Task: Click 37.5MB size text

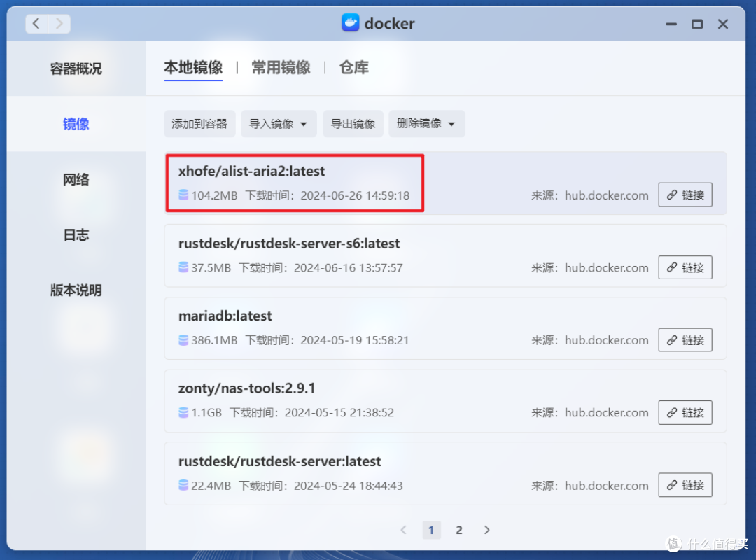Action: coord(211,267)
